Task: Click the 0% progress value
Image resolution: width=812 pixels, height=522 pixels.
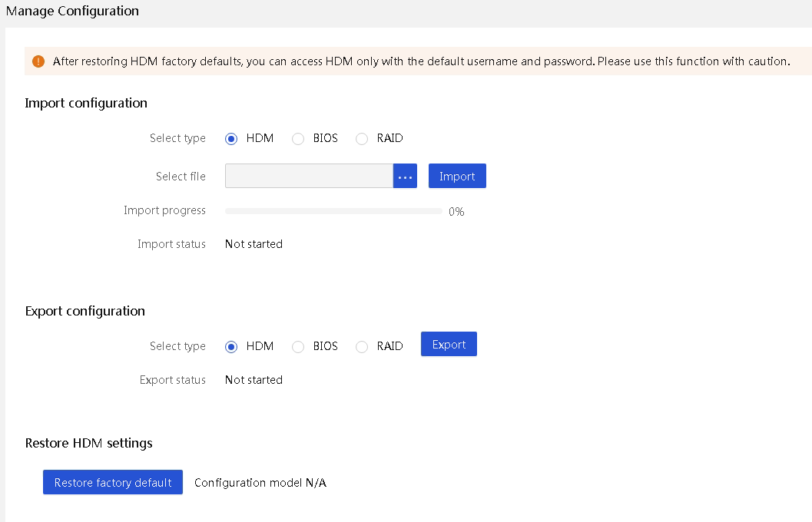Action: 456,212
